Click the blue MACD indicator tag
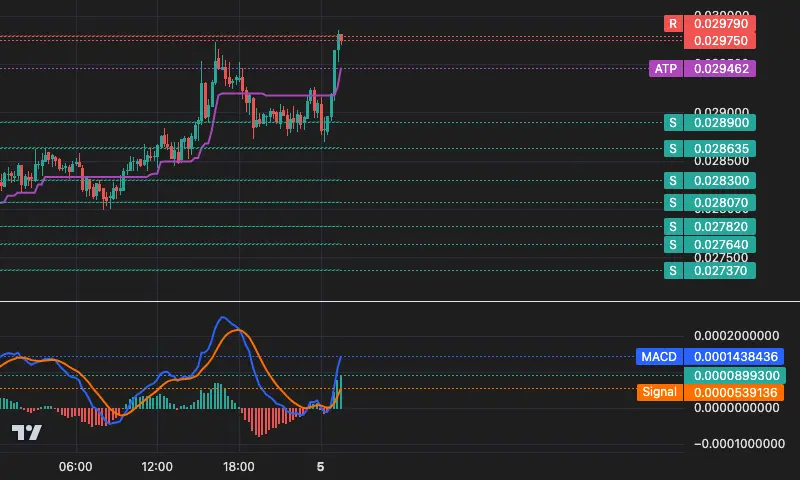Viewport: 800px width, 480px height. (659, 357)
